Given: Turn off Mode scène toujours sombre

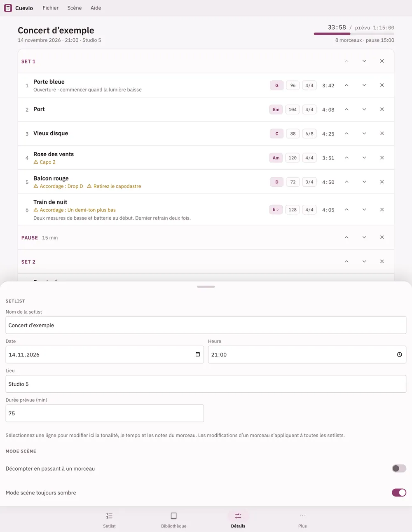Looking at the screenshot, I should 399,492.
